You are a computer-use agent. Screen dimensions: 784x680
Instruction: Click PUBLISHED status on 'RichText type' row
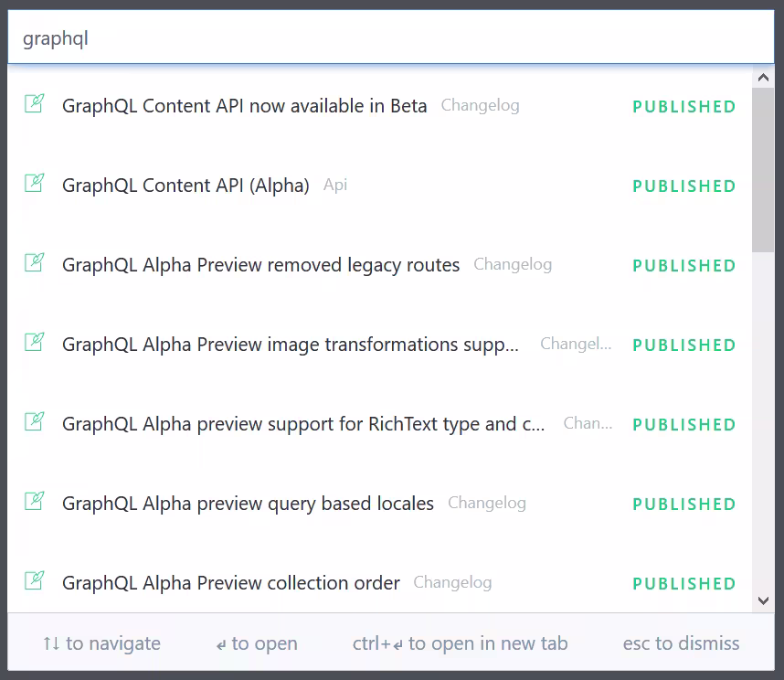(x=684, y=424)
